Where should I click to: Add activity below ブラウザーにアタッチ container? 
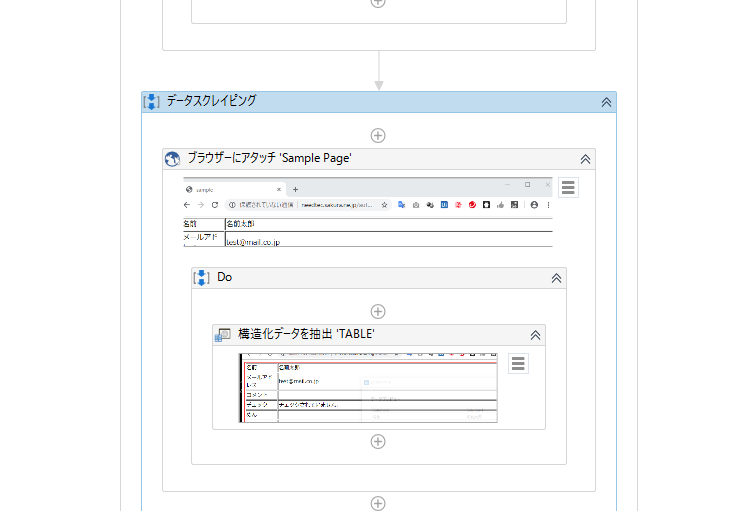[378, 503]
